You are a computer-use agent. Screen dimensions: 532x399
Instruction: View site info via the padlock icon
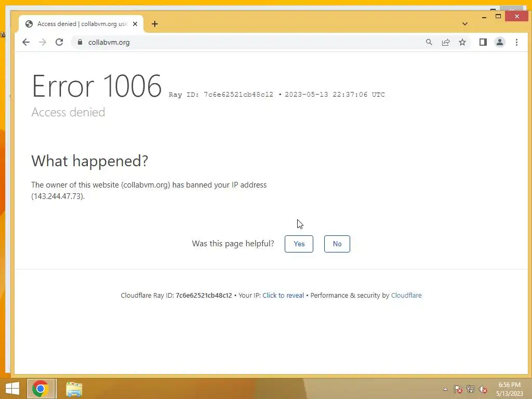80,42
